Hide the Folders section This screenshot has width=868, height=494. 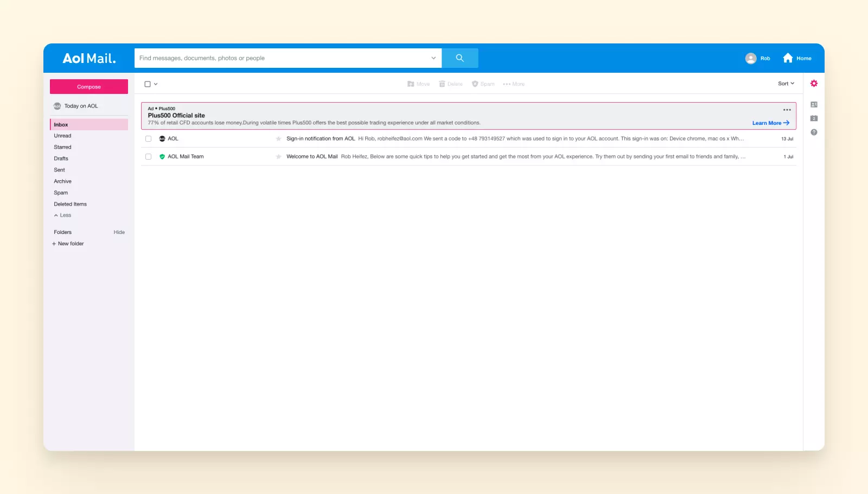[x=119, y=232]
